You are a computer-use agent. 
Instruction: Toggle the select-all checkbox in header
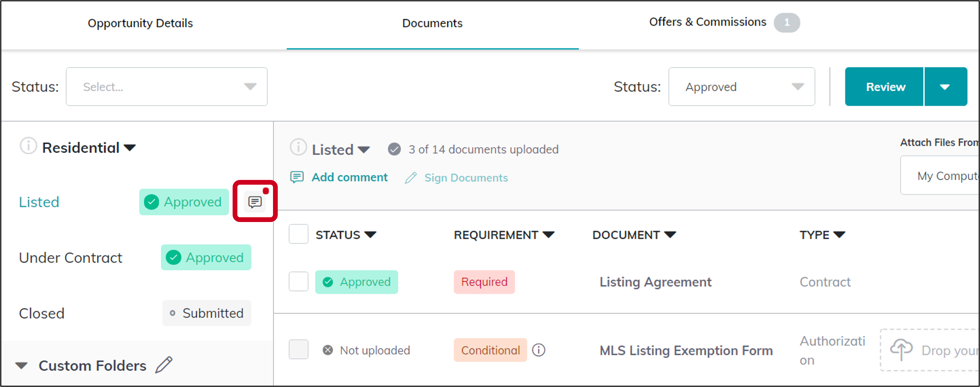(298, 234)
